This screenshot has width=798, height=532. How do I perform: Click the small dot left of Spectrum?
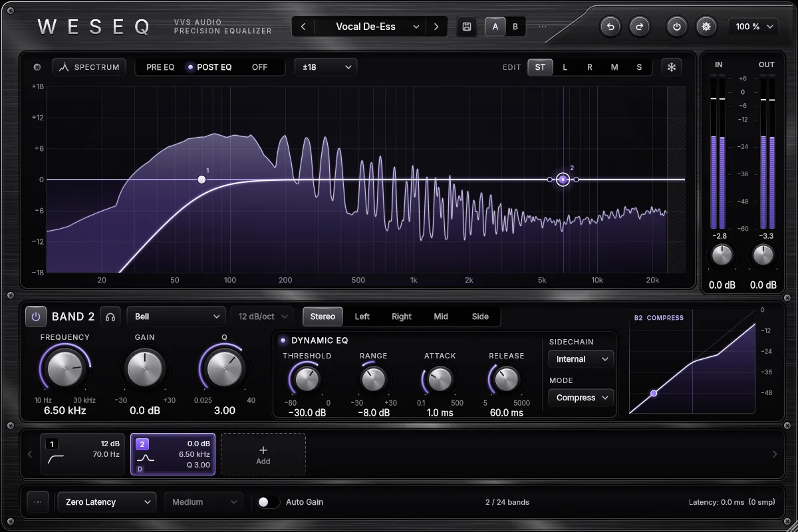pyautogui.click(x=37, y=67)
